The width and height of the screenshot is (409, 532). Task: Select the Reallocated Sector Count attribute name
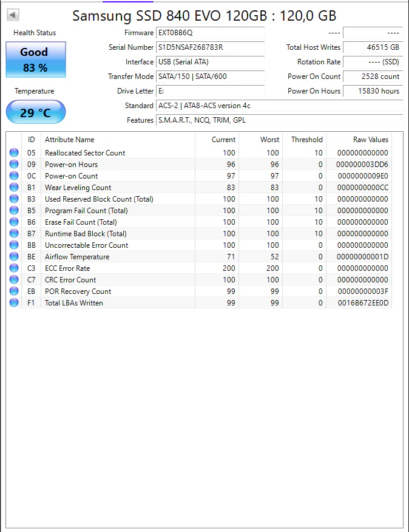[85, 153]
